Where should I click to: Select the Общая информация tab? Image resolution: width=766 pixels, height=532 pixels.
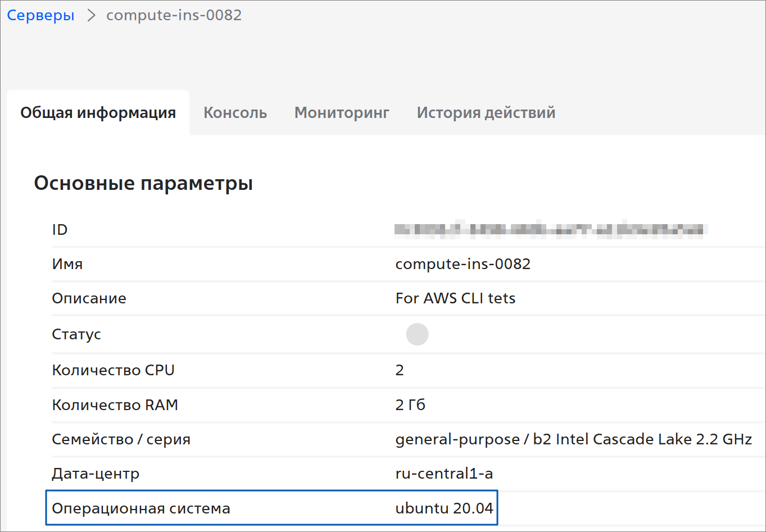coord(98,113)
